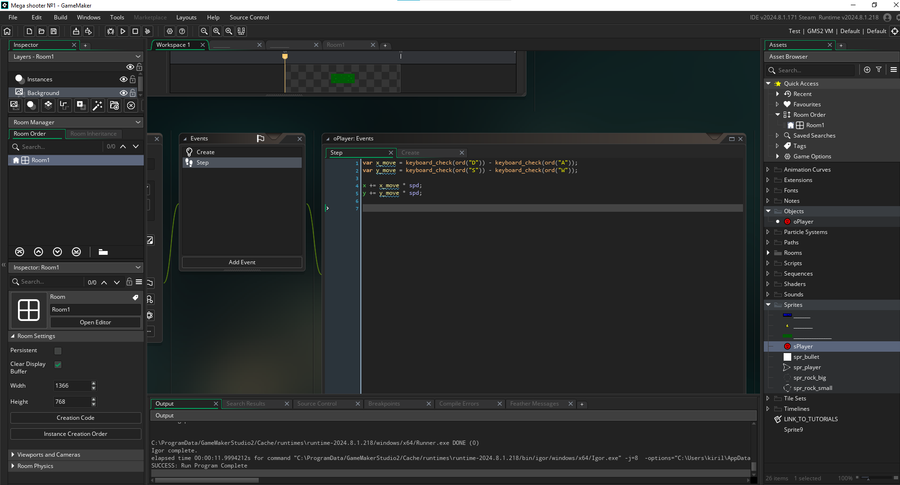Open the Start Page home icon
The width and height of the screenshot is (900, 485).
7,31
